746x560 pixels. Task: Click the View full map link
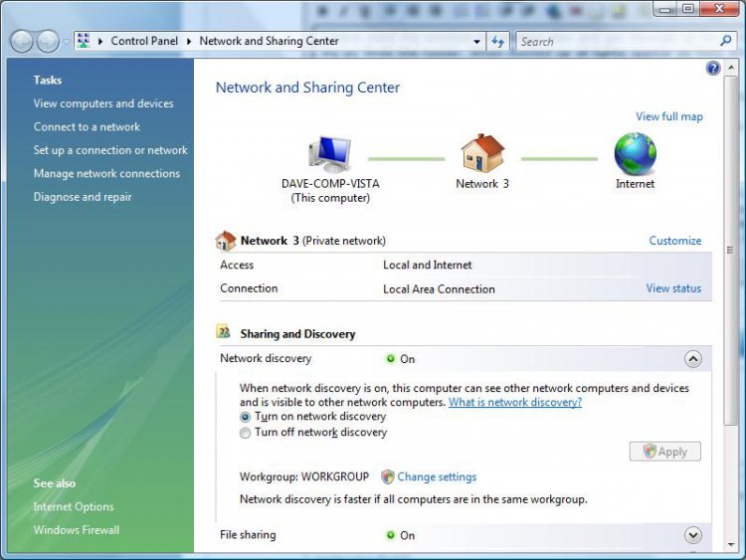(669, 116)
